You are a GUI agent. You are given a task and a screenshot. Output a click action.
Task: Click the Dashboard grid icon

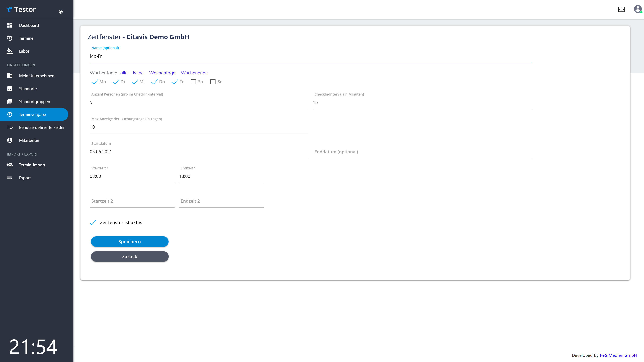pyautogui.click(x=10, y=25)
